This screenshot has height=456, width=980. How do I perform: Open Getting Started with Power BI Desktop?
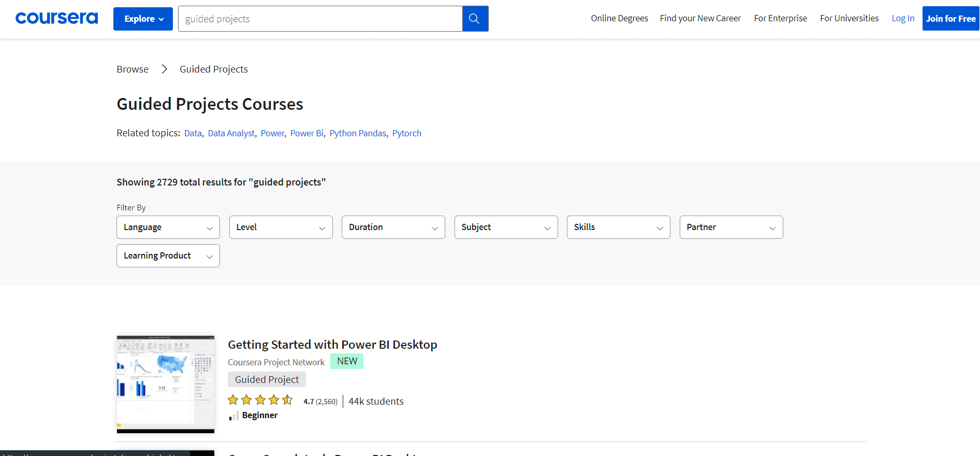332,345
